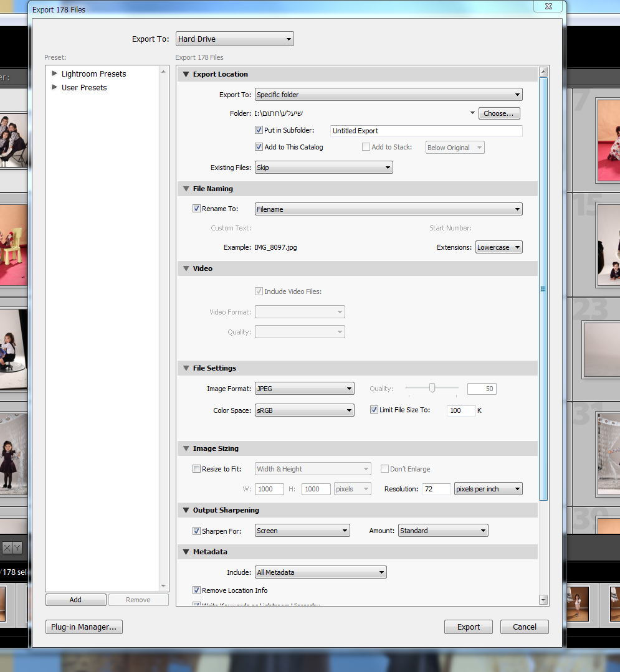This screenshot has width=620, height=672.
Task: Select the yellow chair photo thumbnail in Lightroom
Action: click(14, 244)
